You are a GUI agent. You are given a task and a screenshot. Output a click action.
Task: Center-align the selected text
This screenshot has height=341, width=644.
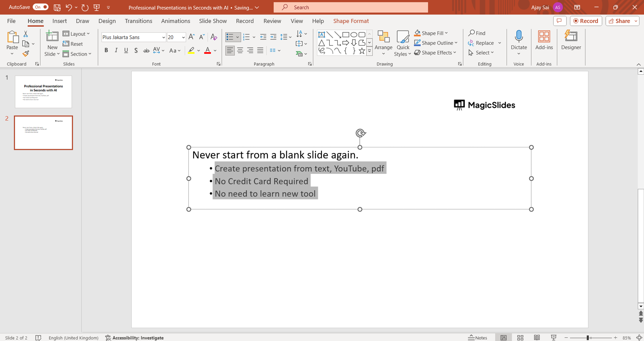tap(240, 51)
